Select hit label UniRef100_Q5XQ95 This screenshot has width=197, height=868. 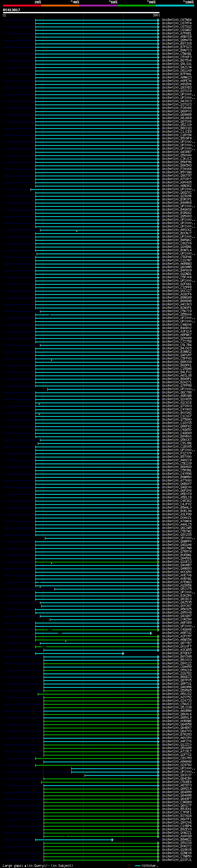(177, 748)
